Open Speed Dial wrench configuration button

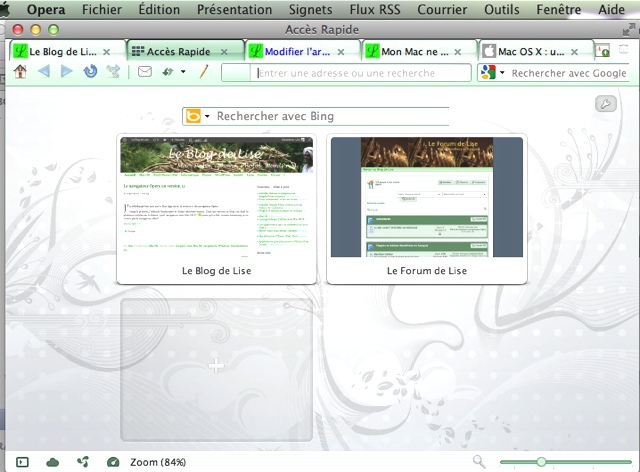604,104
